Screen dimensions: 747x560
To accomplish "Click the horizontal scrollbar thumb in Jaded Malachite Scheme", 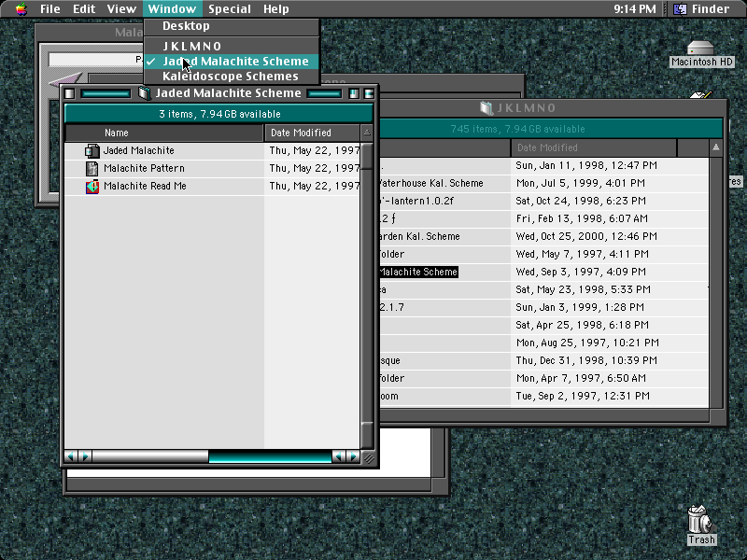I will [x=150, y=456].
